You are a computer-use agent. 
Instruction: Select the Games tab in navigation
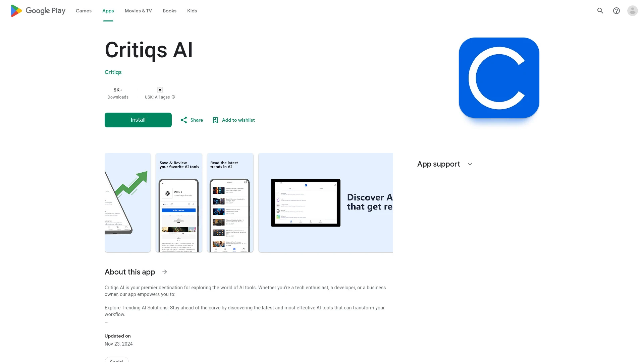pos(83,11)
